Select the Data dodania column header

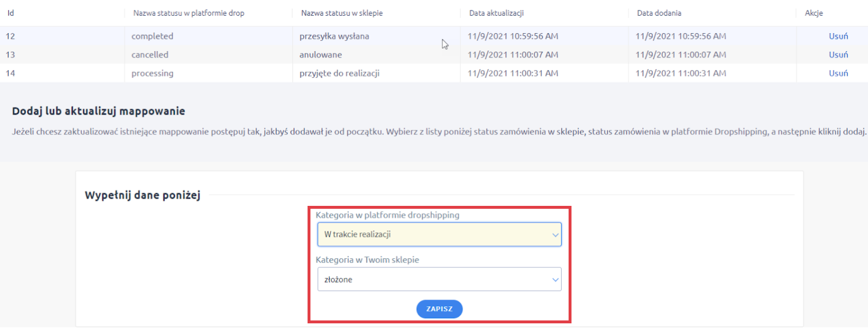[659, 13]
